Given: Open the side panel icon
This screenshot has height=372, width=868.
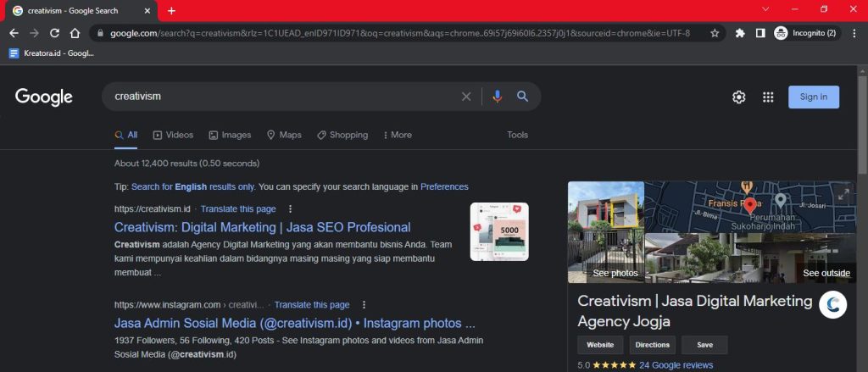Looking at the screenshot, I should pos(760,33).
